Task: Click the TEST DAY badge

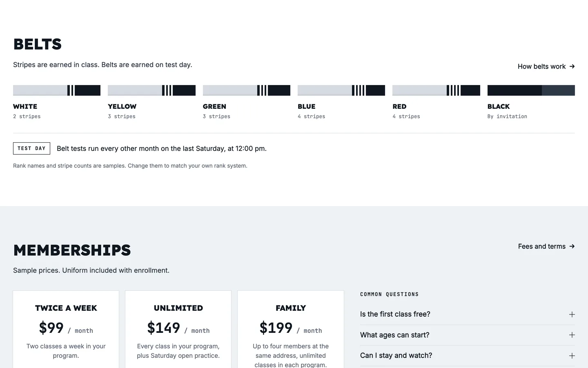Action: [x=31, y=148]
